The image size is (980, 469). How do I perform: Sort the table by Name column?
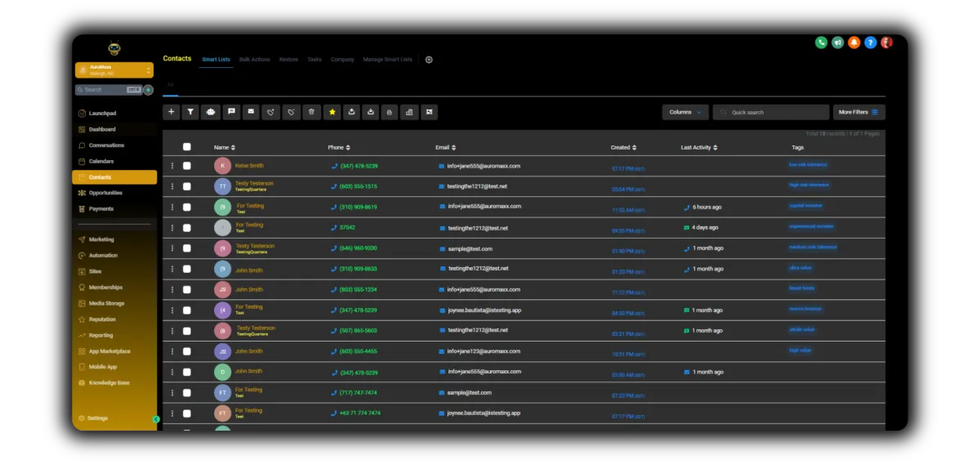(x=225, y=148)
